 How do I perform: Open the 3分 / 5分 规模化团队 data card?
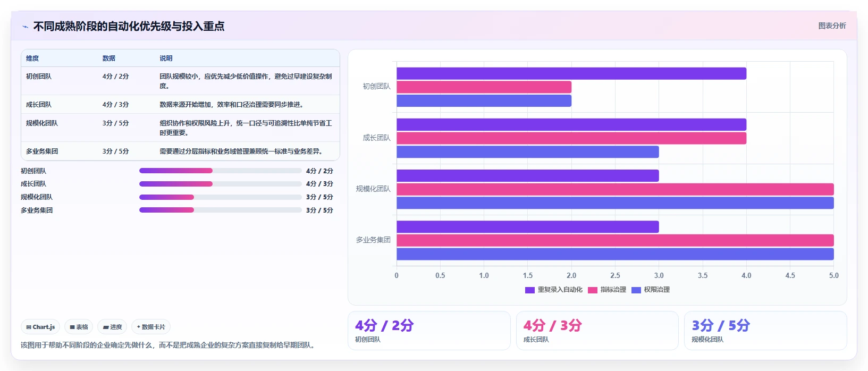coord(765,331)
